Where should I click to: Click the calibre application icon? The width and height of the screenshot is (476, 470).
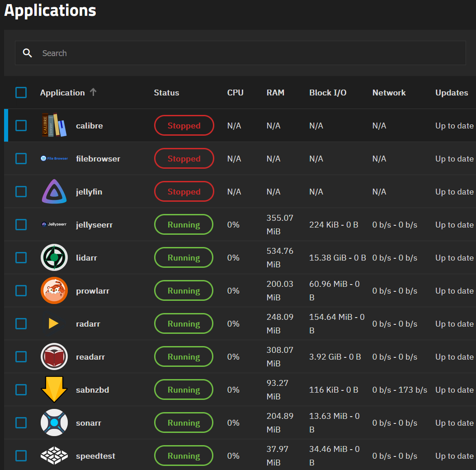coord(54,125)
